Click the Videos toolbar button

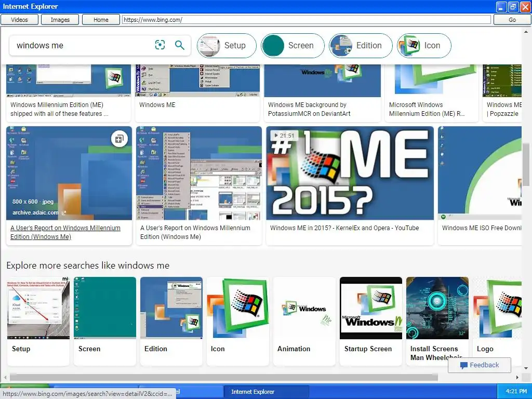click(19, 20)
